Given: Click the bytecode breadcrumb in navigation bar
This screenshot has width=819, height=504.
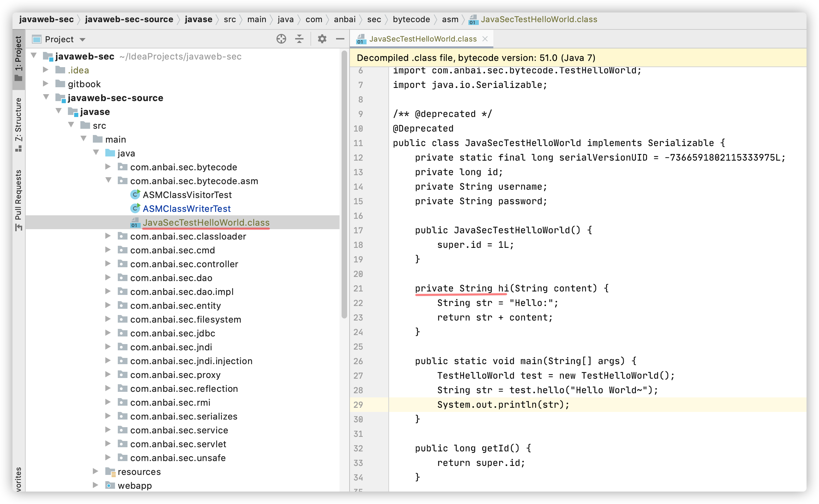Looking at the screenshot, I should point(411,19).
